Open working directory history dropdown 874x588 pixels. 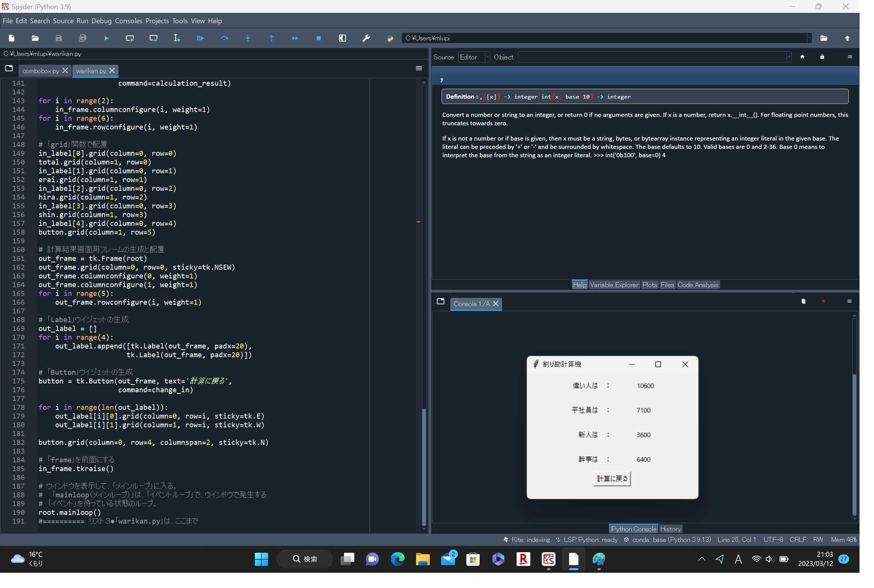tap(809, 38)
